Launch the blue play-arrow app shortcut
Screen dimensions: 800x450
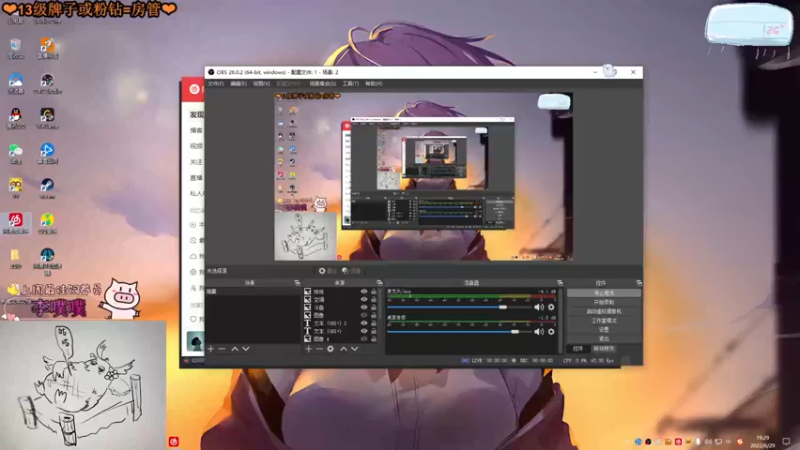47,153
